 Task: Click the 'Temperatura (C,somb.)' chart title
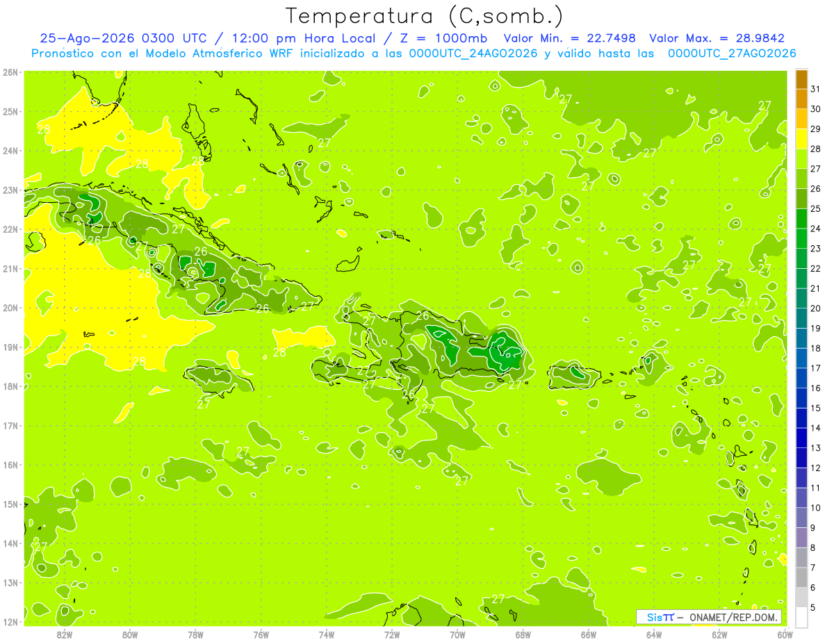click(x=425, y=16)
